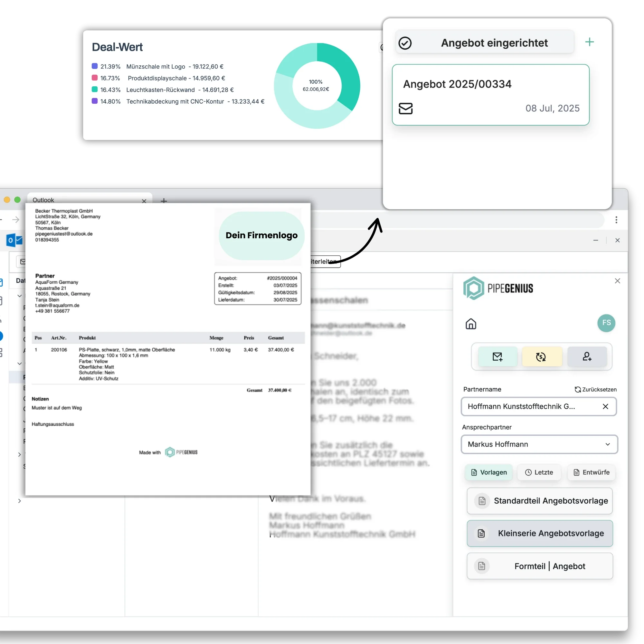
Task: Click the green plus icon beside Angebot eingerichtet
Action: 589,42
